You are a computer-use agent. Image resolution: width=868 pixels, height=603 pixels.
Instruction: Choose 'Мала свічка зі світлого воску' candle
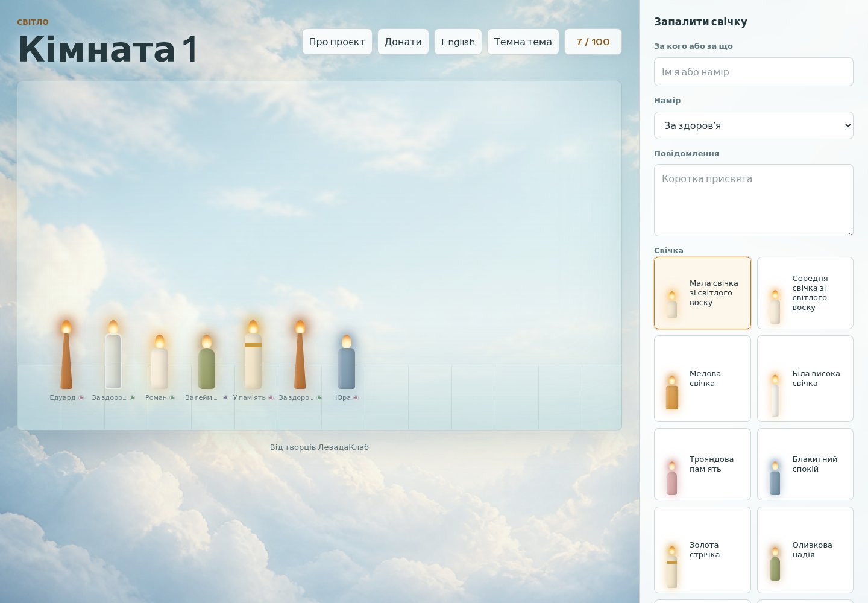702,293
